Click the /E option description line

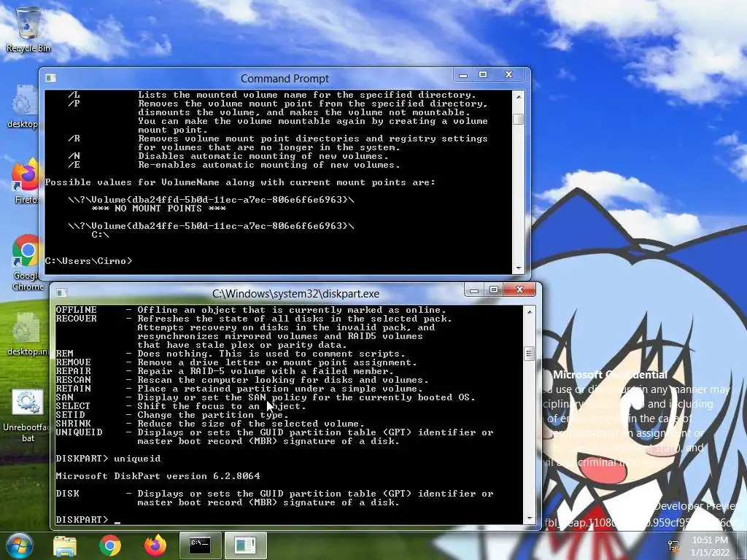(x=234, y=165)
